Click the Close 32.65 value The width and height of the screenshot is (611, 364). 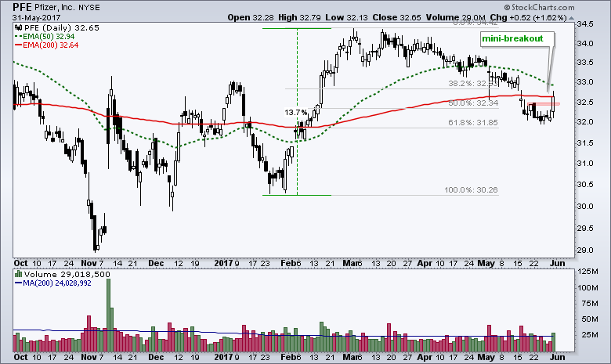396,17
